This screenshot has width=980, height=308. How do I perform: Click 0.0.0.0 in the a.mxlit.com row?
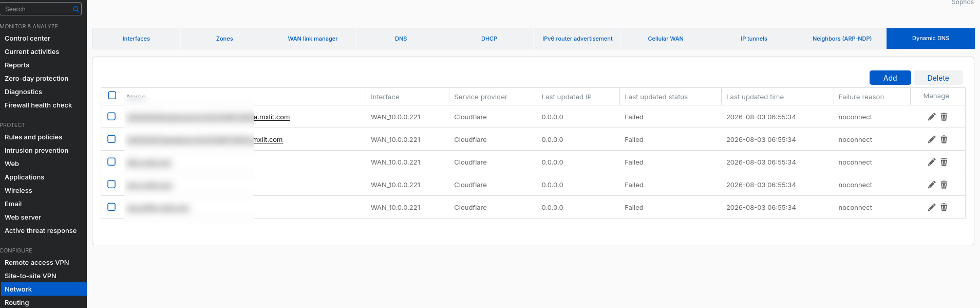[x=552, y=117]
